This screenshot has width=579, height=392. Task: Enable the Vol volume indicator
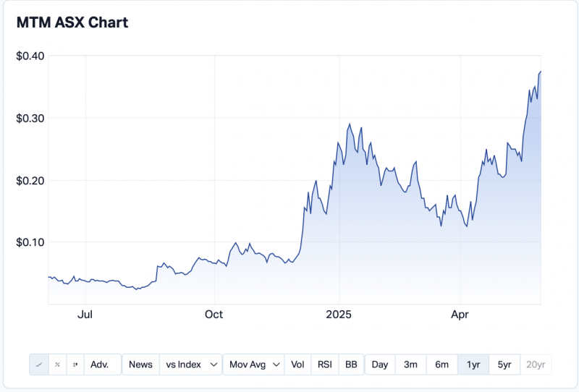tap(297, 365)
